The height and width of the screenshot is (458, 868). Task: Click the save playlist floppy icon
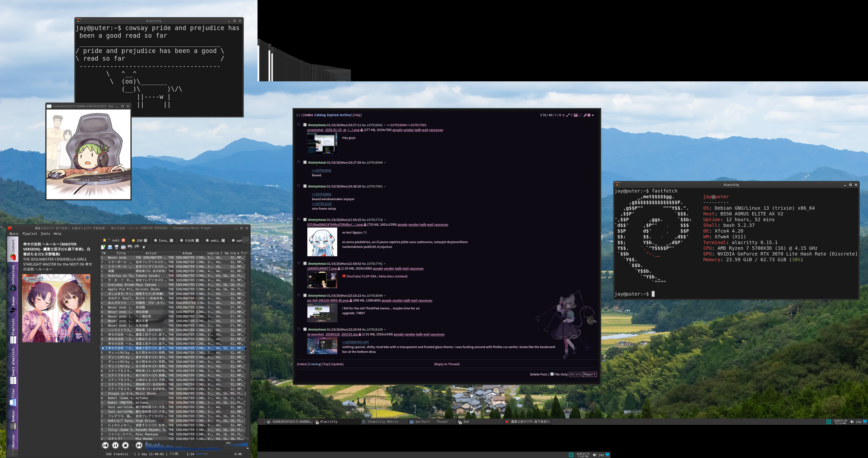tap(117, 247)
